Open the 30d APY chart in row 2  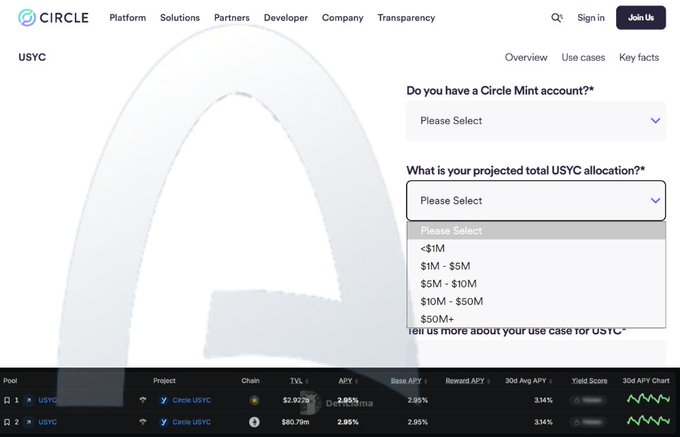click(x=648, y=421)
